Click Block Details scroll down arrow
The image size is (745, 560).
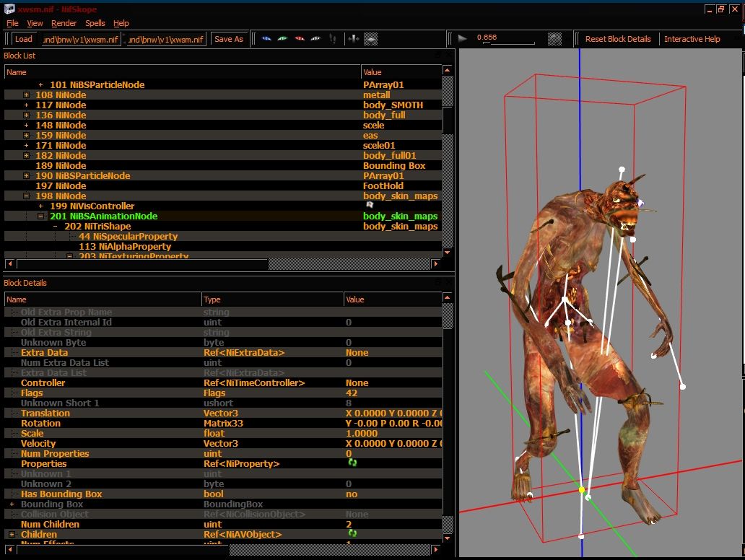447,538
